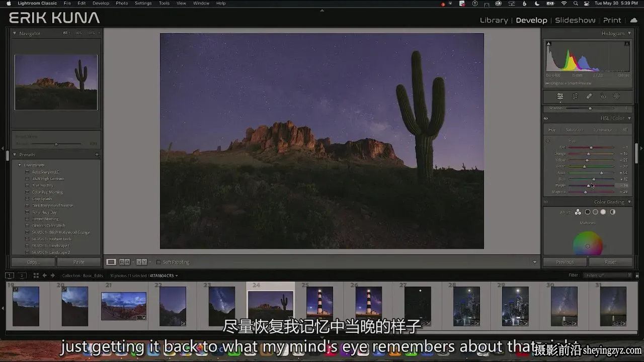Click the Reset button
644x362 pixels.
610,262
